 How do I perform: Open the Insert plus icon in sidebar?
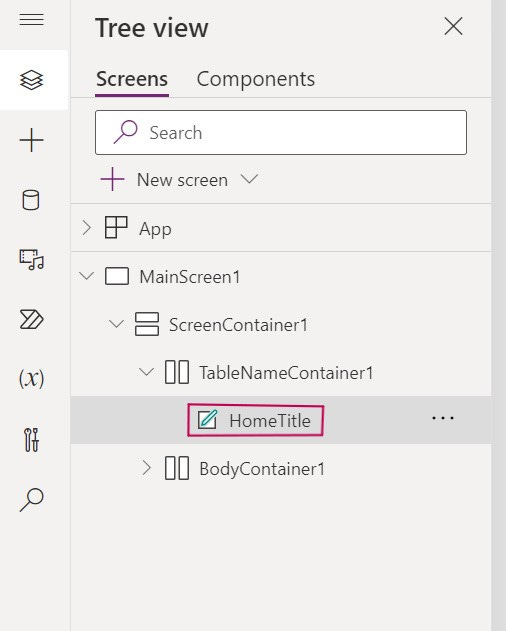[x=31, y=140]
